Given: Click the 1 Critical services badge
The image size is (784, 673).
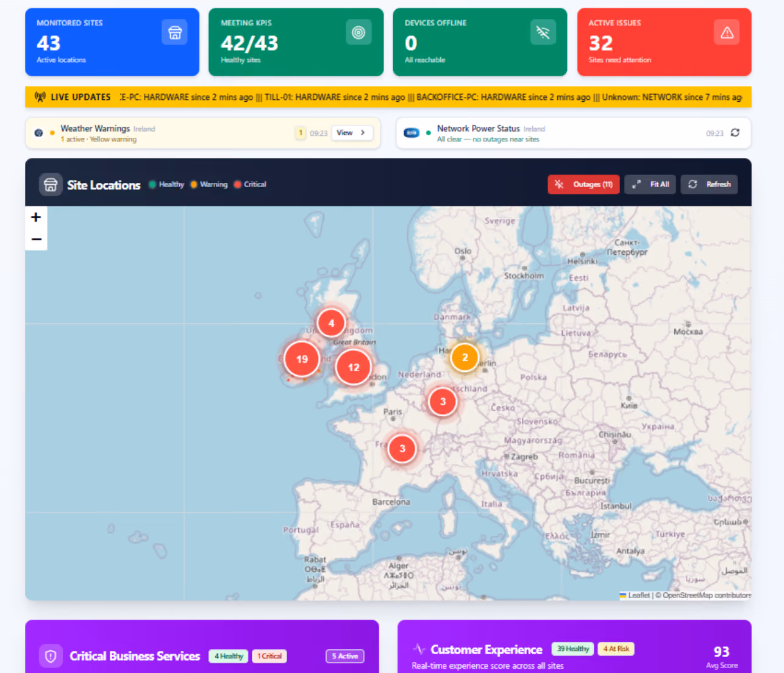Looking at the screenshot, I should coord(269,656).
